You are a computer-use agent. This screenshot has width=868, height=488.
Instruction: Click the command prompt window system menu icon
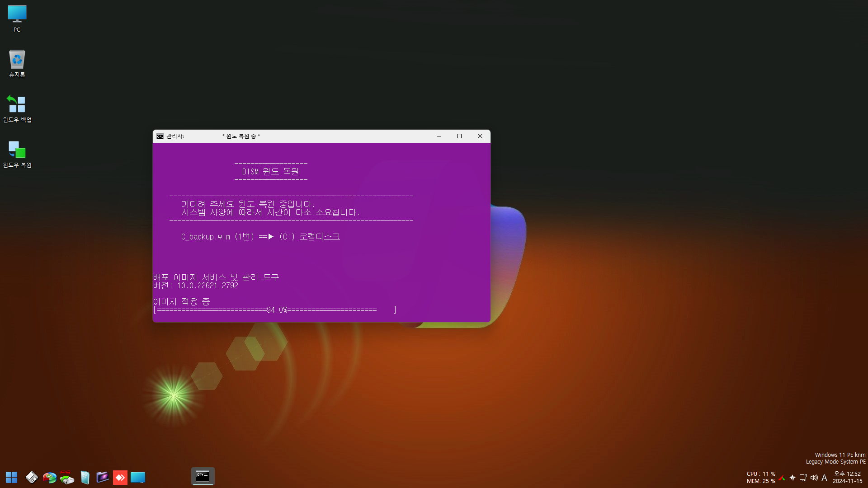click(160, 136)
